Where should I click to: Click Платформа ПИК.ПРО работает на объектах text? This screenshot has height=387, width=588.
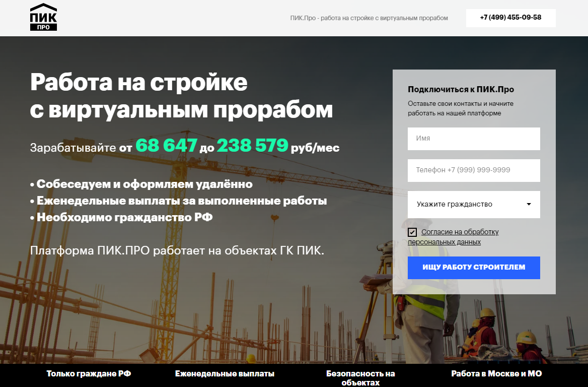[177, 250]
